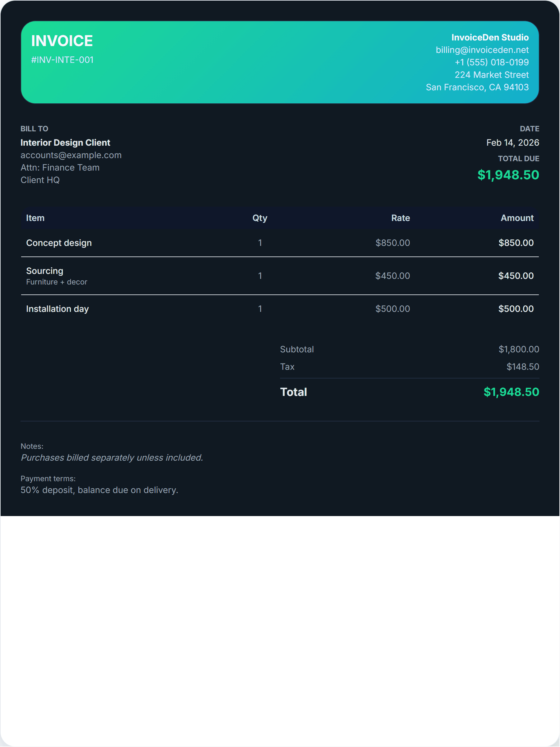Select the invoice number #INV-INTE-001
560x747 pixels.
(62, 60)
